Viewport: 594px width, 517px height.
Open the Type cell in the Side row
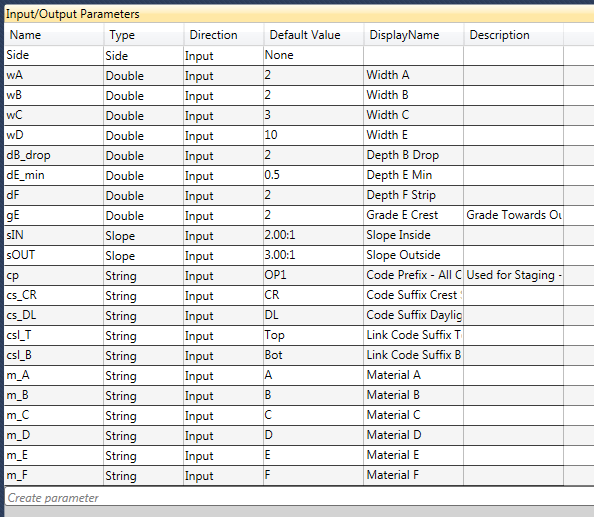[144, 55]
